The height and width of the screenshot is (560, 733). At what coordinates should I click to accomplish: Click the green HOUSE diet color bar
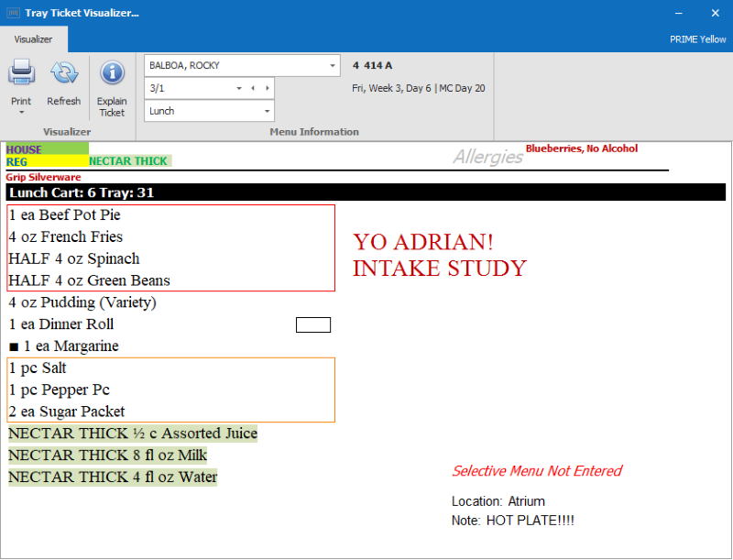pyautogui.click(x=47, y=148)
